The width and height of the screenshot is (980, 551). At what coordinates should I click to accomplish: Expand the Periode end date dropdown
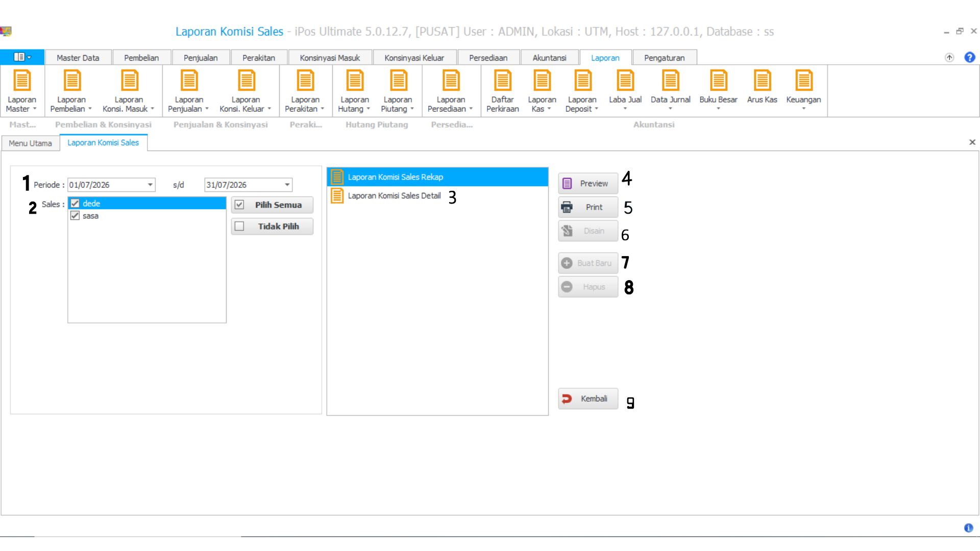pyautogui.click(x=287, y=185)
